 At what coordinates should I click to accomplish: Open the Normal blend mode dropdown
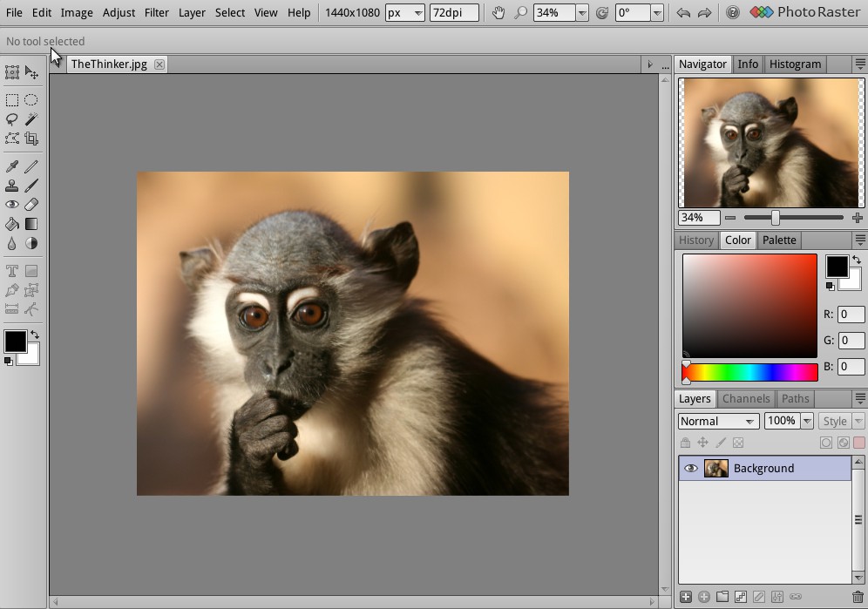click(717, 422)
